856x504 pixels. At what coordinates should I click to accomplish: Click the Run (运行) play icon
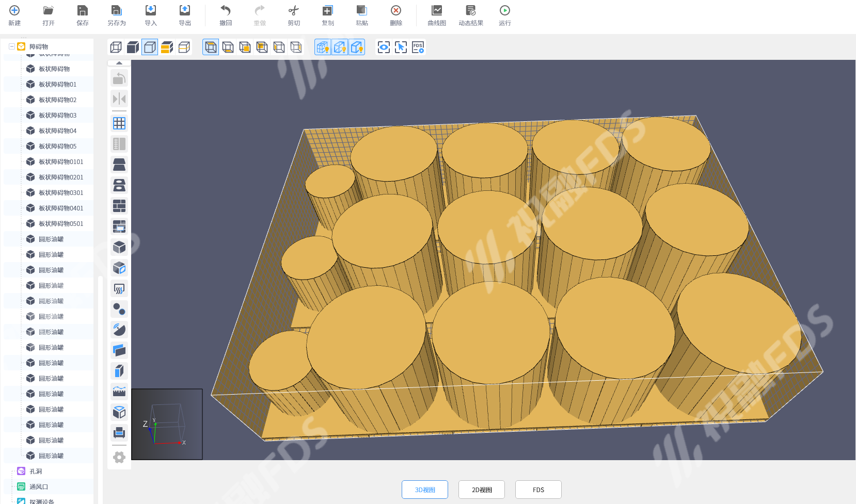[x=504, y=11]
